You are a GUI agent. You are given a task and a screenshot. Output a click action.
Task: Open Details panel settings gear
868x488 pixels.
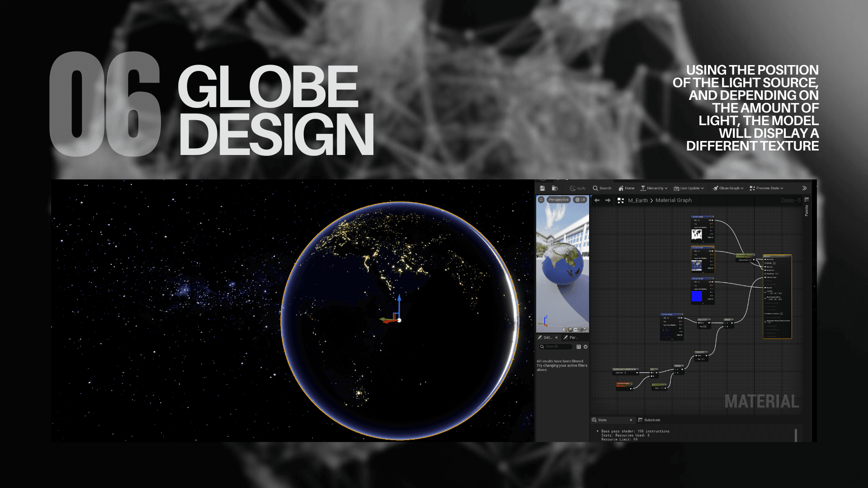[585, 347]
